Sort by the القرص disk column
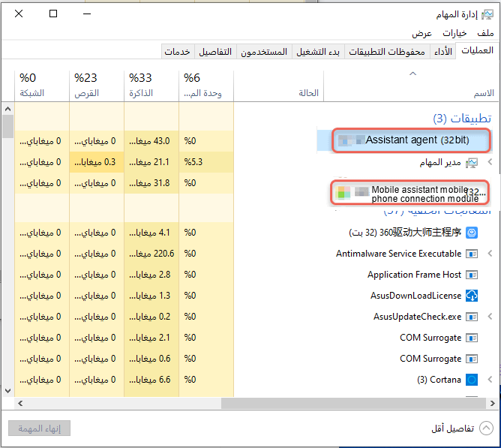 [x=97, y=86]
